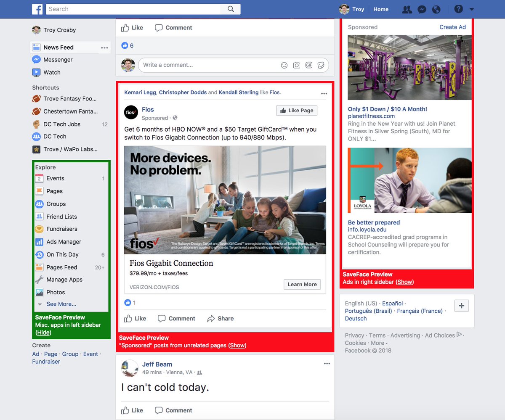
Task: Open Groups icon in Explore
Action: tap(39, 204)
